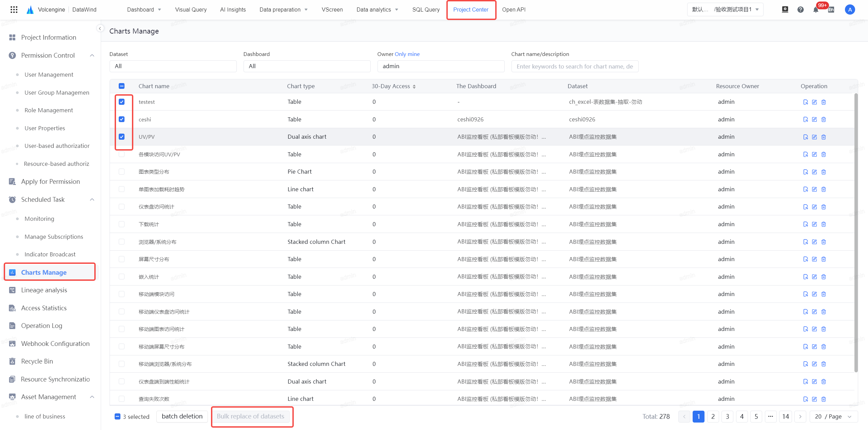Click the Volcengine logo icon
This screenshot has height=430, width=868.
click(x=30, y=9)
